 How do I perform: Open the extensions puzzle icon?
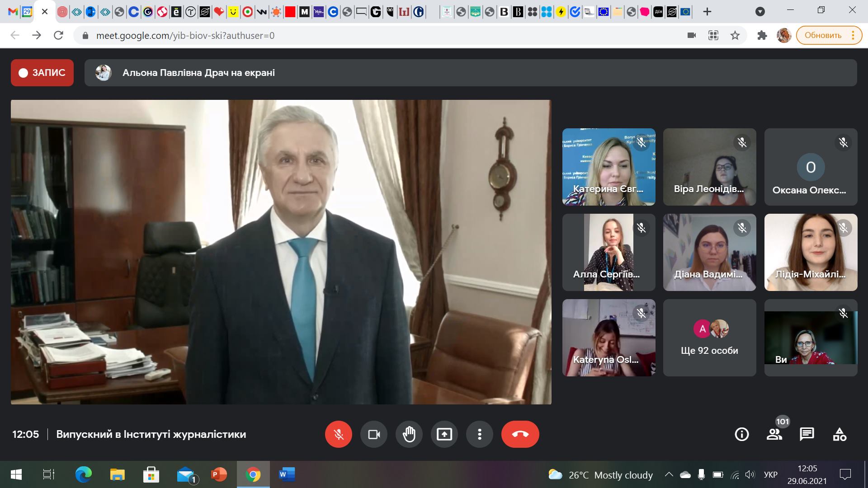[x=762, y=35]
